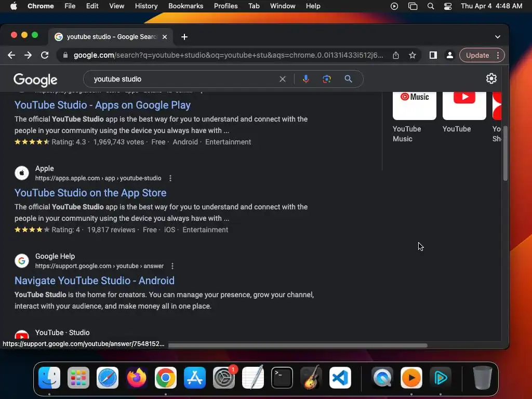Expand the tab search chevron

point(497,37)
